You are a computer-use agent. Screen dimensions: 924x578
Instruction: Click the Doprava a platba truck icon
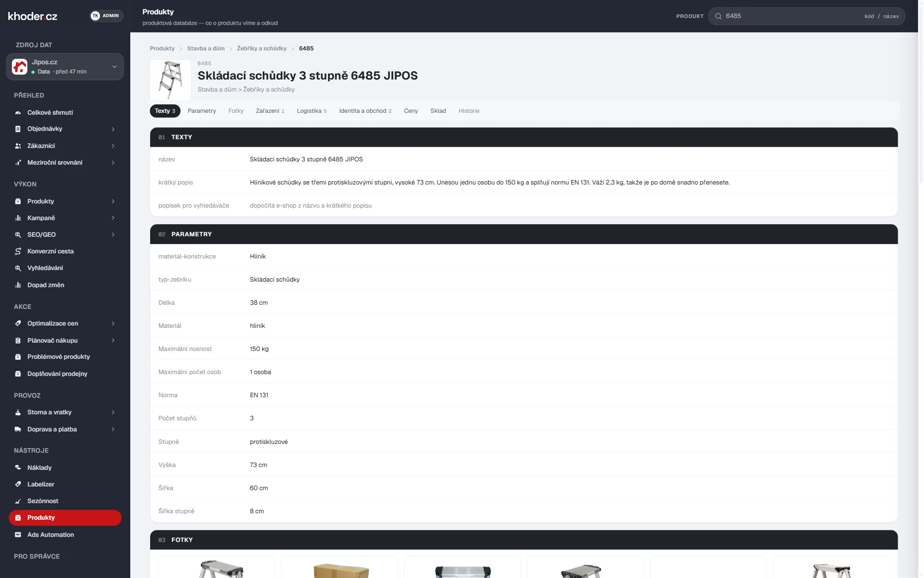tap(18, 429)
